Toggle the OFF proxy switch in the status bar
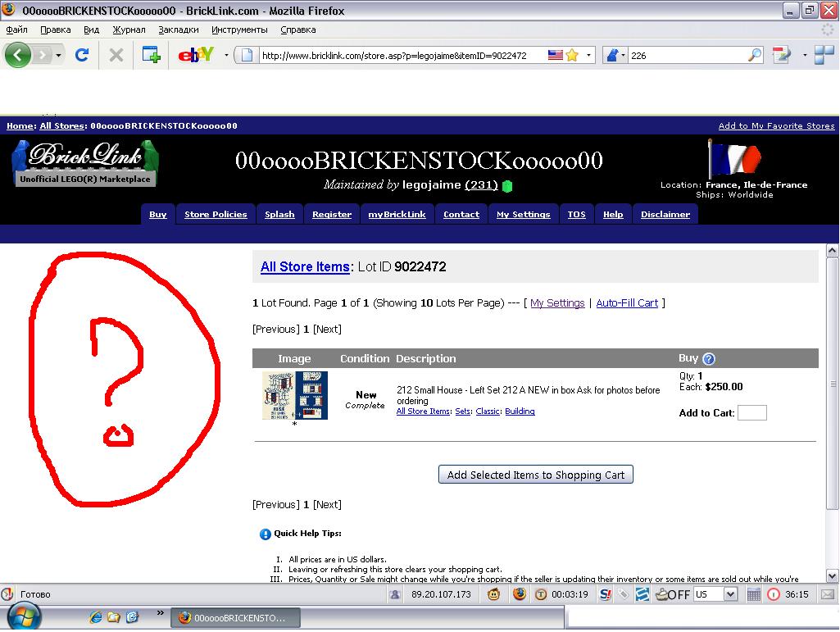The width and height of the screenshot is (840, 632). 673,594
